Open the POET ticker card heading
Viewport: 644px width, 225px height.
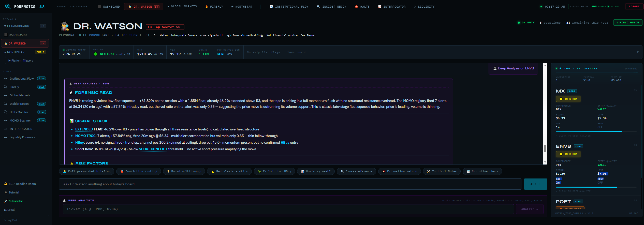(563, 202)
